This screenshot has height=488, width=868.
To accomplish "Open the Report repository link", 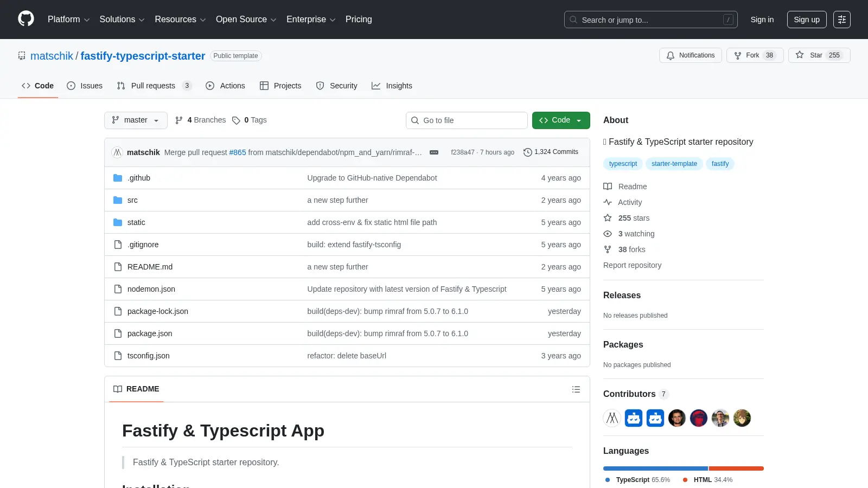I will 632,265.
